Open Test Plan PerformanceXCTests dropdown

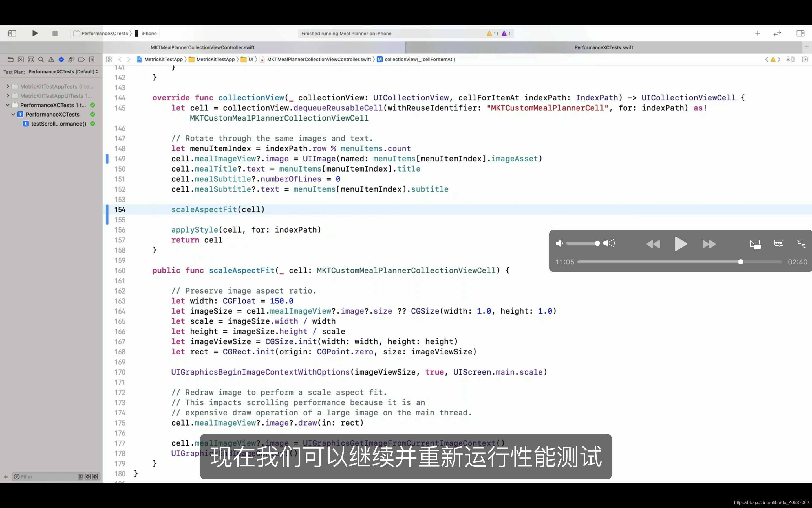pos(63,72)
